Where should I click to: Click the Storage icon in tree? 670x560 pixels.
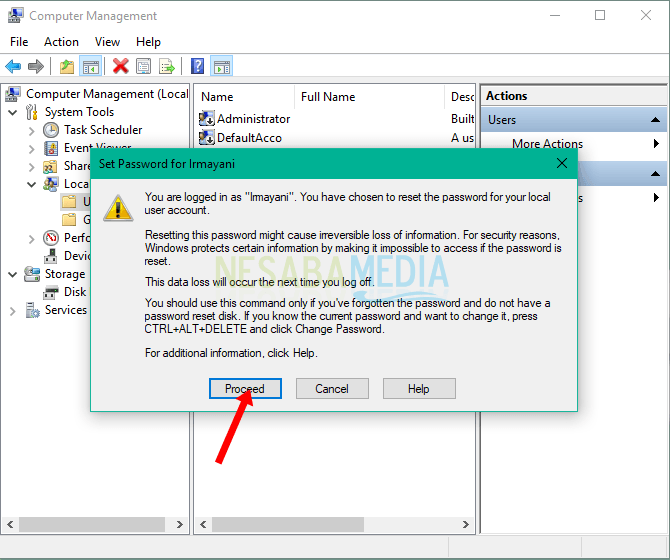point(32,274)
